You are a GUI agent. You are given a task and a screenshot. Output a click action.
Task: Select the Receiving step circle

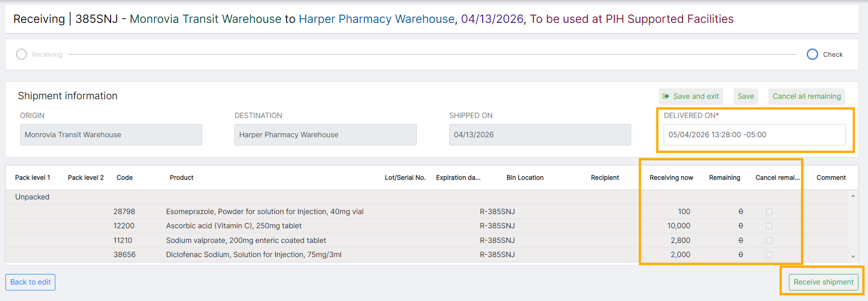tap(21, 54)
